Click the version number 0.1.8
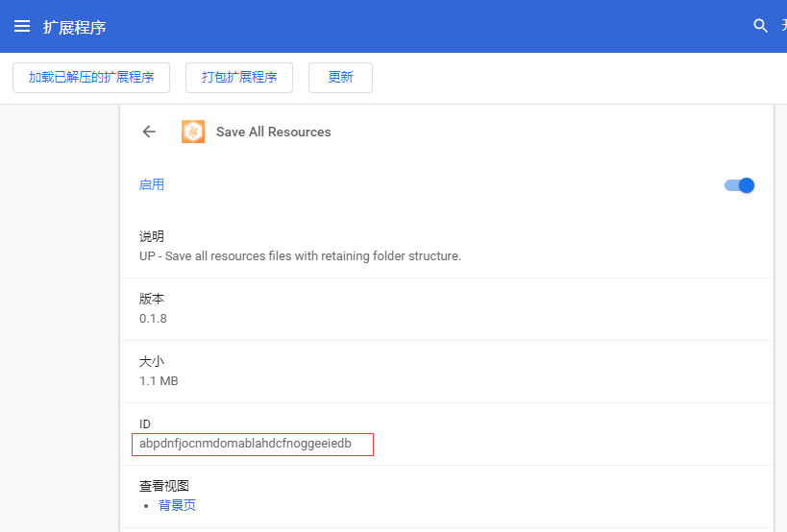The width and height of the screenshot is (787, 532). 153,318
